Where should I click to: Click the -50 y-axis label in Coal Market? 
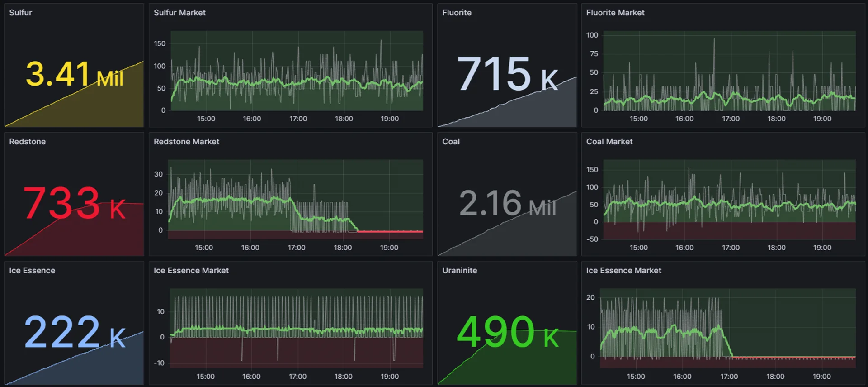pos(592,239)
